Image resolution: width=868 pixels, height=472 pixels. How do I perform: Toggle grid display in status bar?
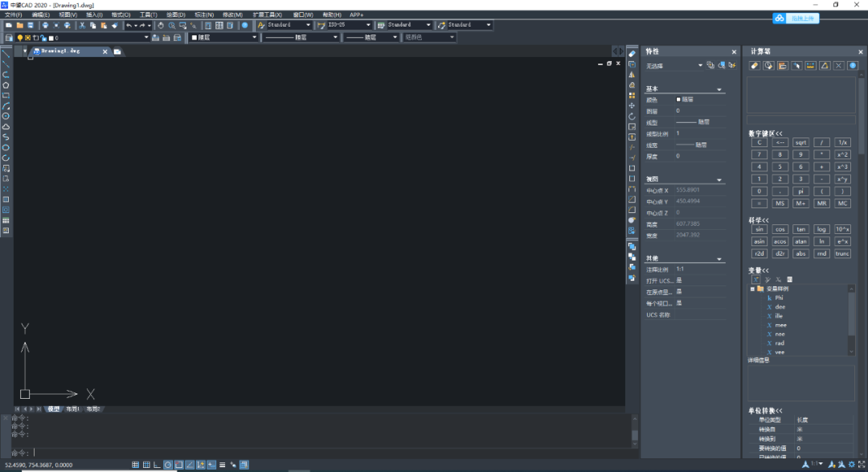tap(146, 465)
